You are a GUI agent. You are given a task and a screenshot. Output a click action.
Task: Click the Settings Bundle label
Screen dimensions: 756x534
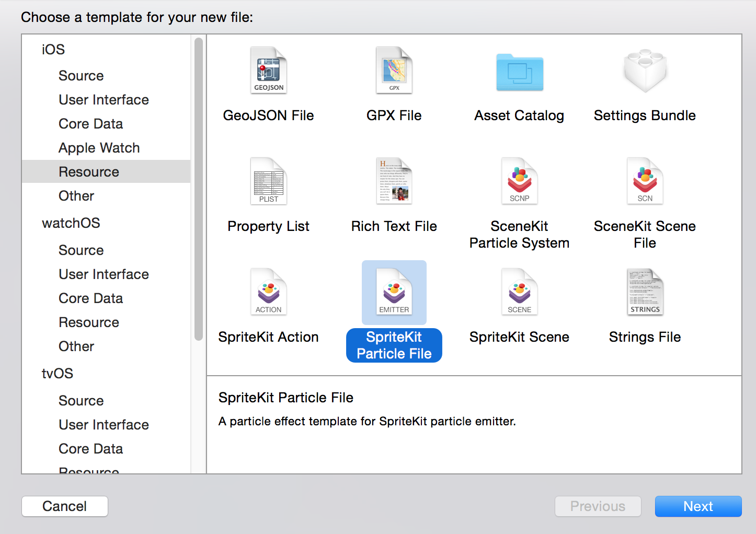645,115
